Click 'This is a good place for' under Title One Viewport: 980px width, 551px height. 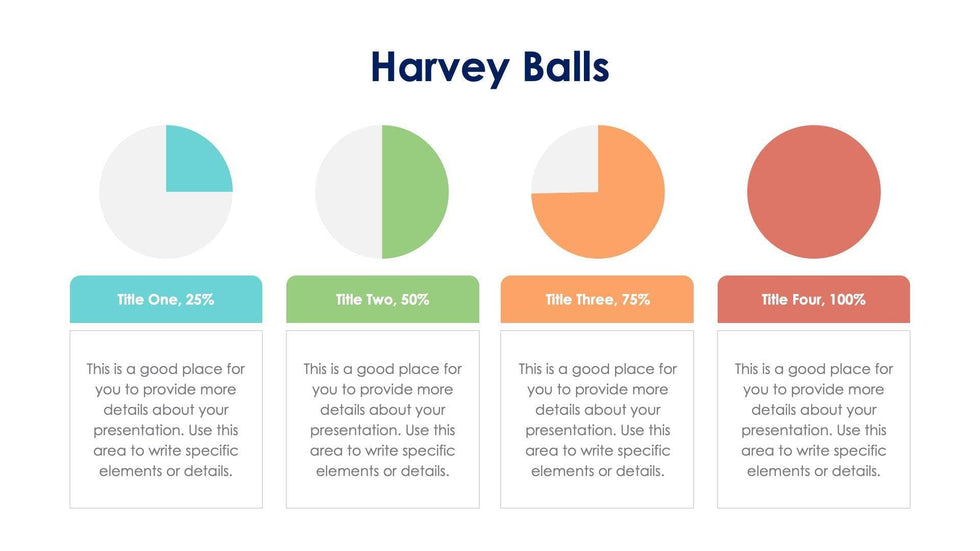[166, 369]
